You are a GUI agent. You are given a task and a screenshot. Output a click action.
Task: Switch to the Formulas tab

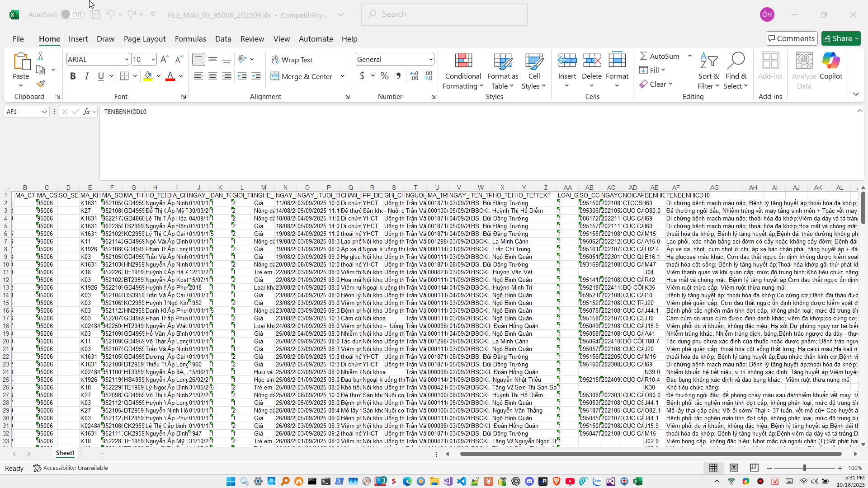(190, 39)
